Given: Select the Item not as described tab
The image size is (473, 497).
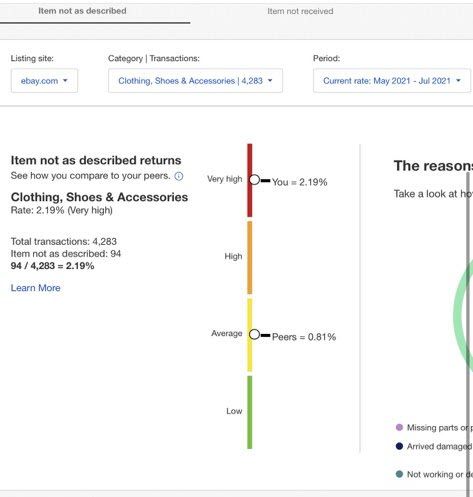Looking at the screenshot, I should click(x=82, y=11).
